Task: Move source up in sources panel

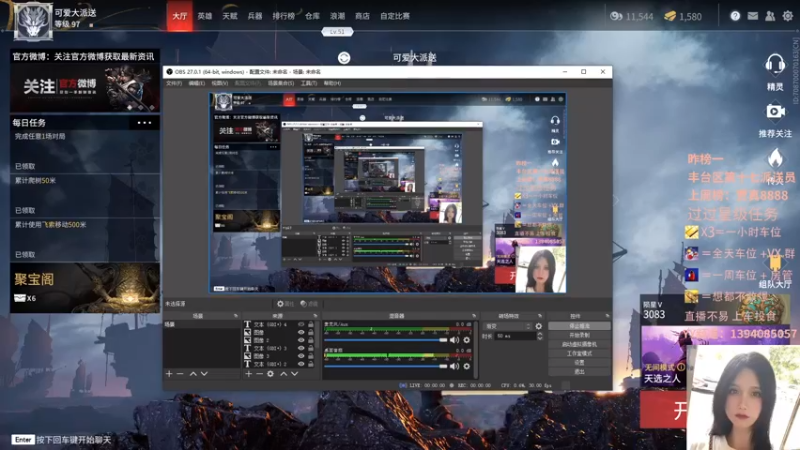Action: coord(284,374)
